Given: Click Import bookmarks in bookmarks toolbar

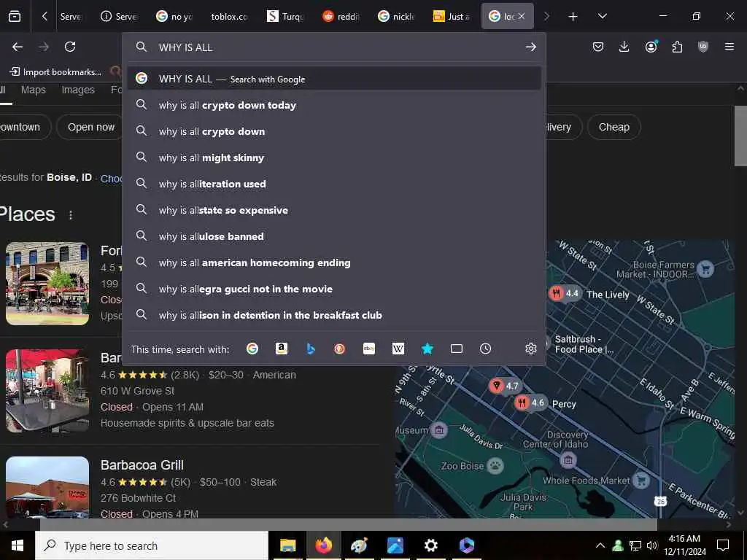Looking at the screenshot, I should click(x=55, y=72).
